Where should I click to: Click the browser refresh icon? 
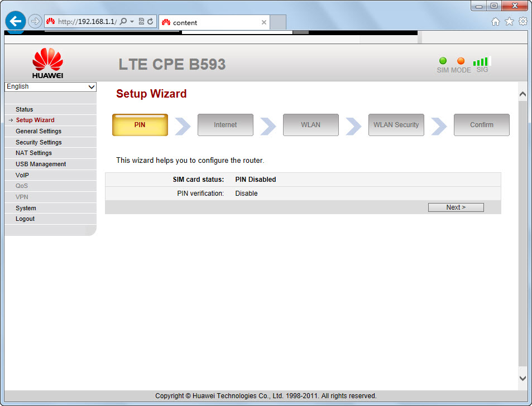click(150, 22)
